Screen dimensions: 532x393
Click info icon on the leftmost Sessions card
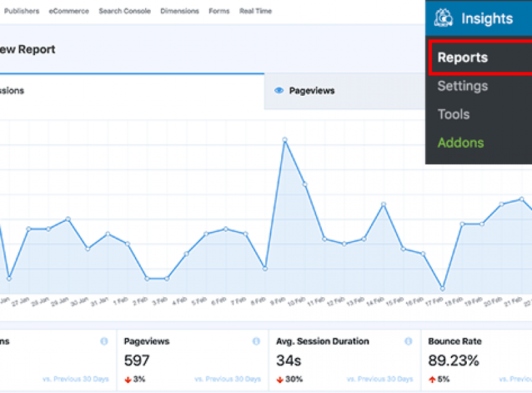point(104,342)
